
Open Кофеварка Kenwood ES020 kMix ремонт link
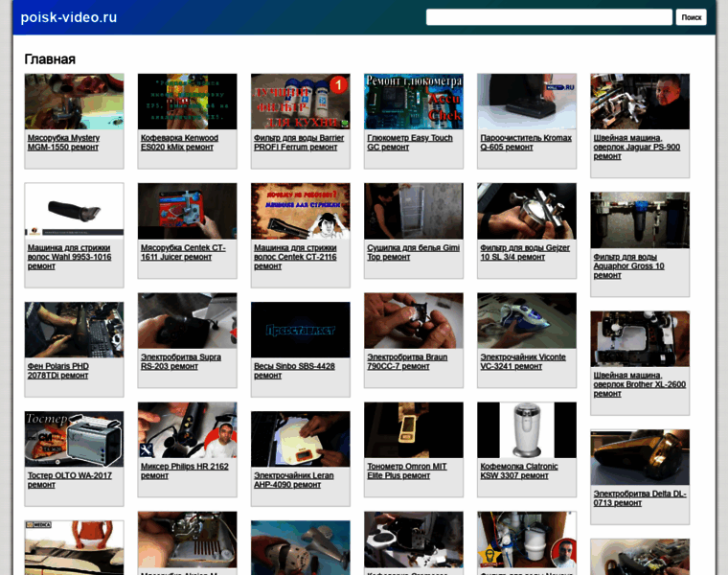pos(179,143)
